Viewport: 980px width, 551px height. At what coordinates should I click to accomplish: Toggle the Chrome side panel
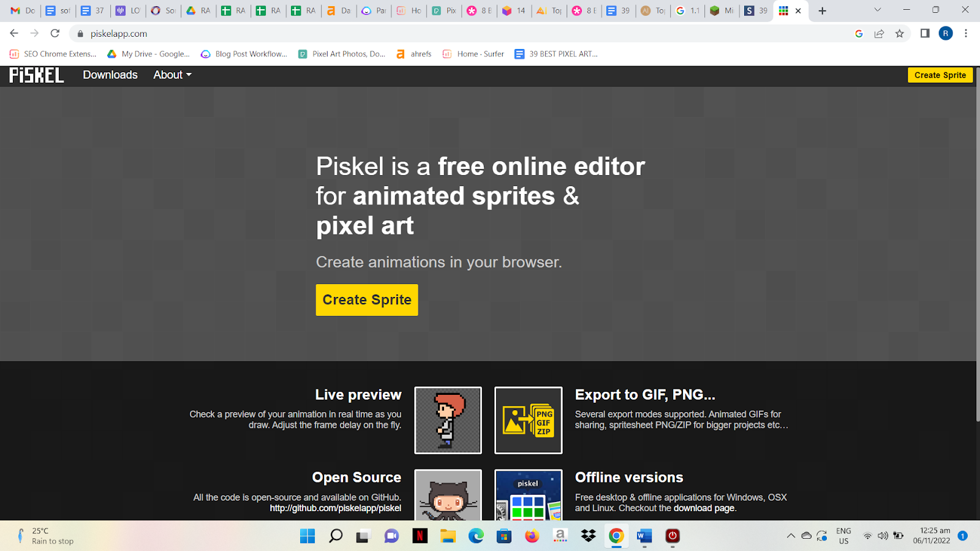(925, 34)
